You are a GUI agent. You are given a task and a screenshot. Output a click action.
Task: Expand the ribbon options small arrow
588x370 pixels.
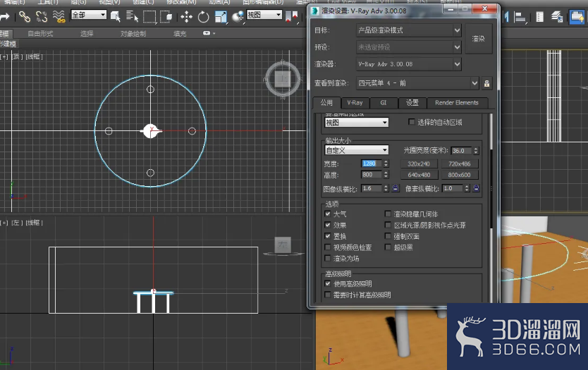pos(214,33)
